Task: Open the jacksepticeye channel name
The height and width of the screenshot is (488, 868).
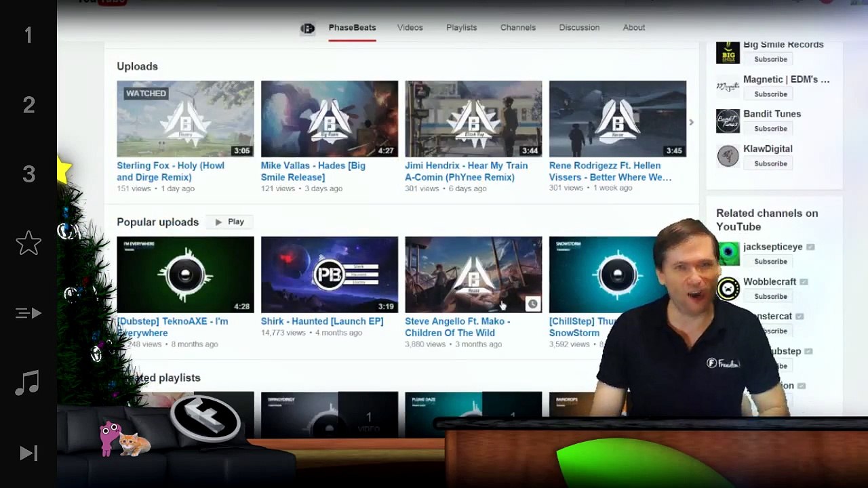Action: tap(772, 247)
